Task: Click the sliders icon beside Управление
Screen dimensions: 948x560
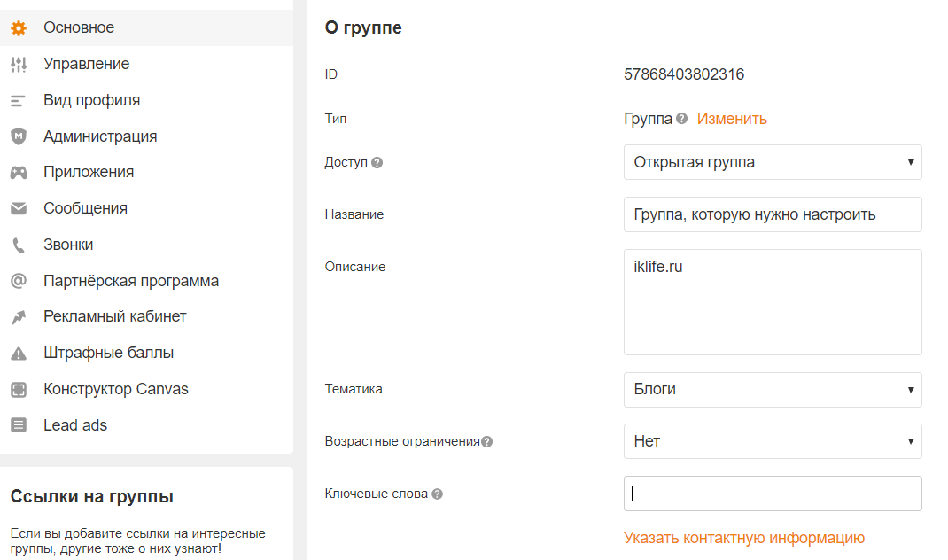Action: click(18, 64)
